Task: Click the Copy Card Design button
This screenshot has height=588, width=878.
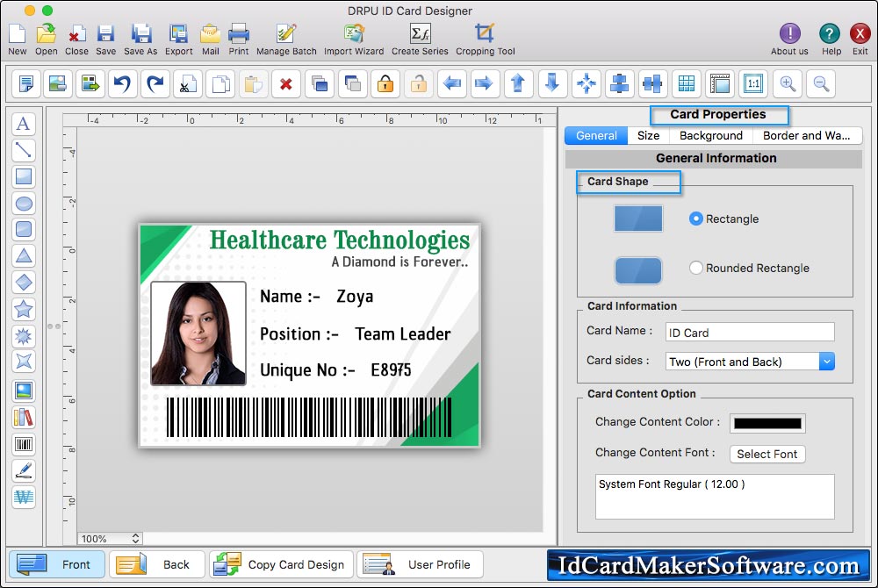Action: click(282, 564)
